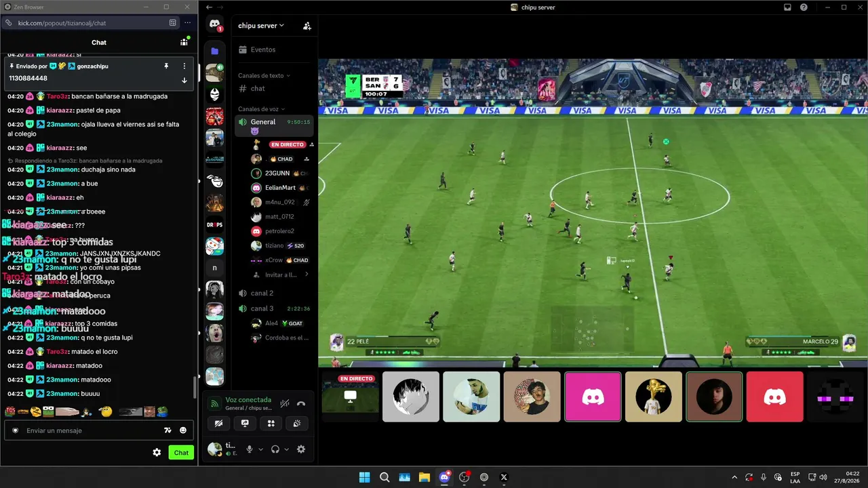Viewport: 868px width, 488px height.
Task: Open pinned message three-dots options
Action: coord(184,66)
